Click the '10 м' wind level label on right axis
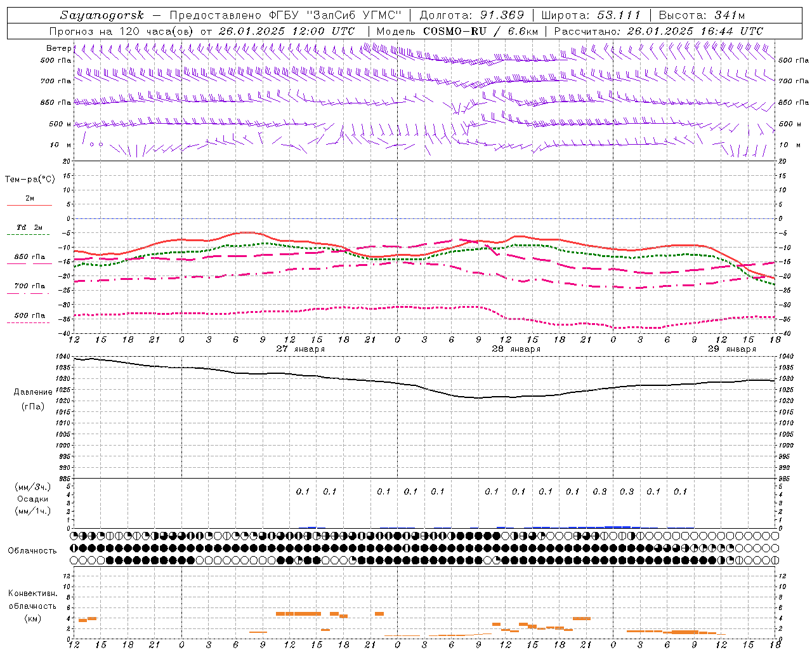This screenshot has width=812, height=650. click(x=789, y=145)
